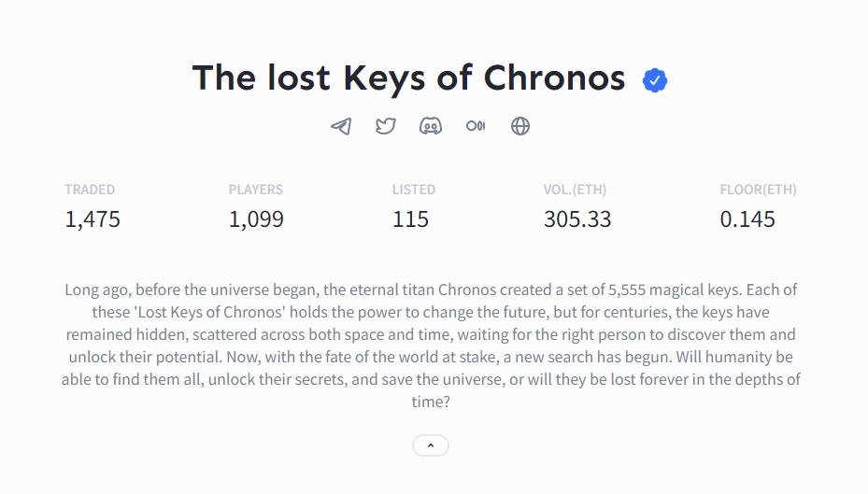Select the 115 listed value

pos(410,219)
